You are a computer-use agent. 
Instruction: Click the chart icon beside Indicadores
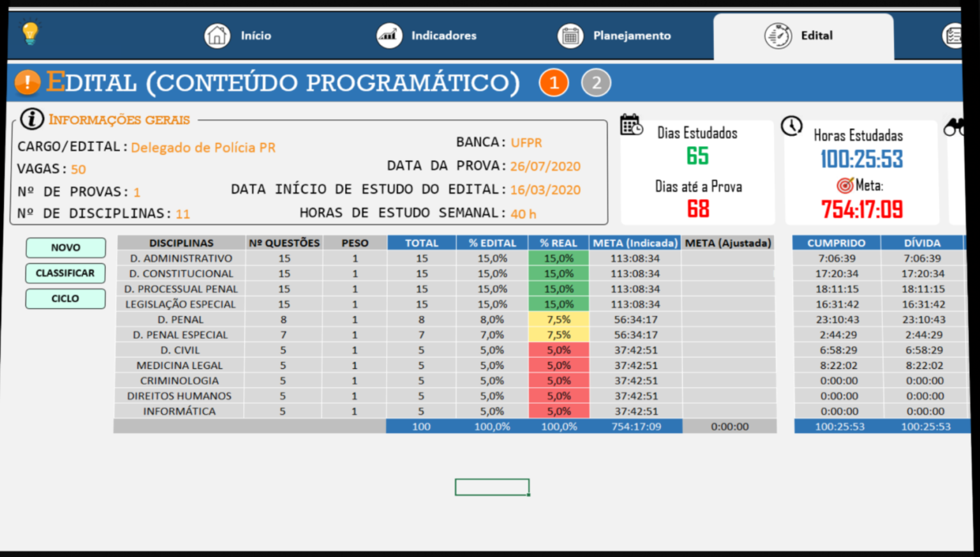tap(389, 36)
